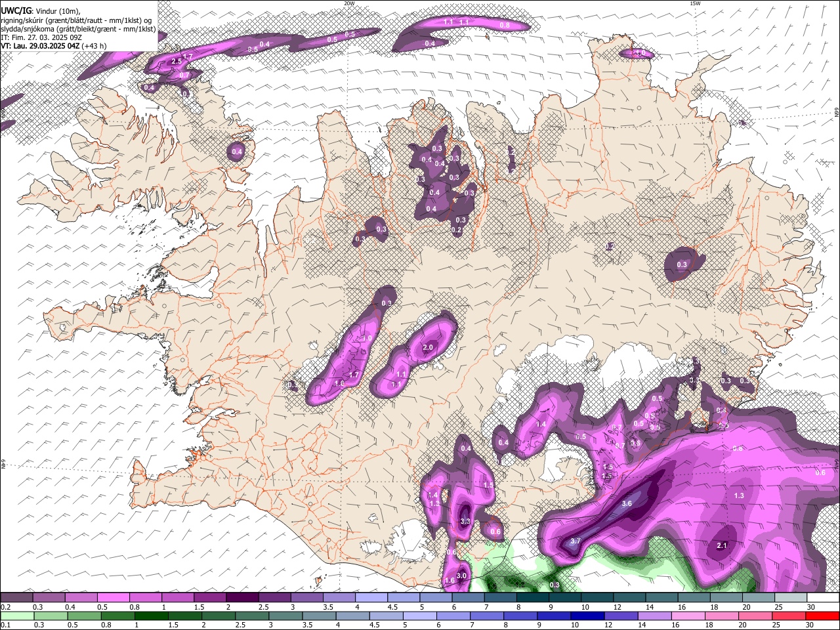840x630 pixels.
Task: Click the 2.5 value in the northwest band
Action: pos(176,61)
